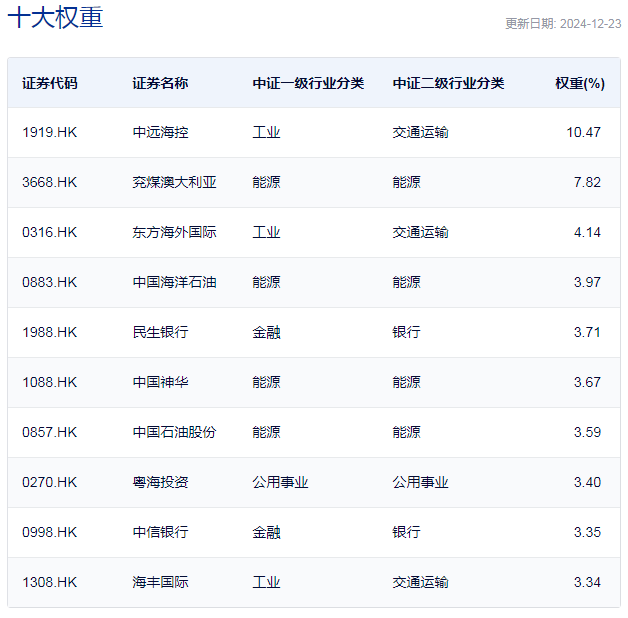Select the 中证二级行业分类 column header

tap(448, 83)
